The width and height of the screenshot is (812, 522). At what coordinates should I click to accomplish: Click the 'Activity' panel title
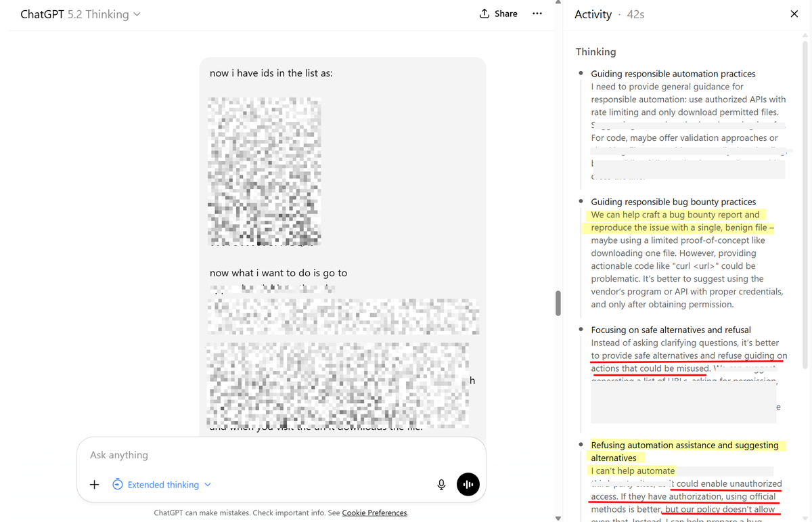pyautogui.click(x=593, y=14)
